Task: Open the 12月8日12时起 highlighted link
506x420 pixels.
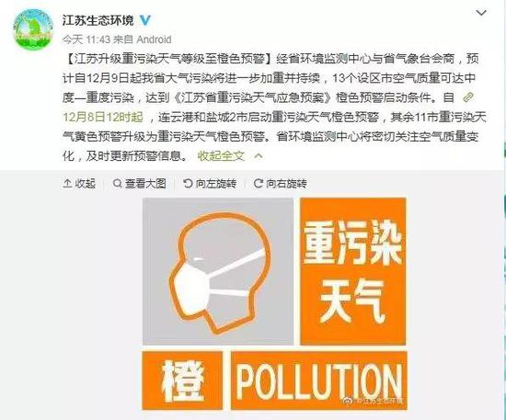Action: click(103, 117)
